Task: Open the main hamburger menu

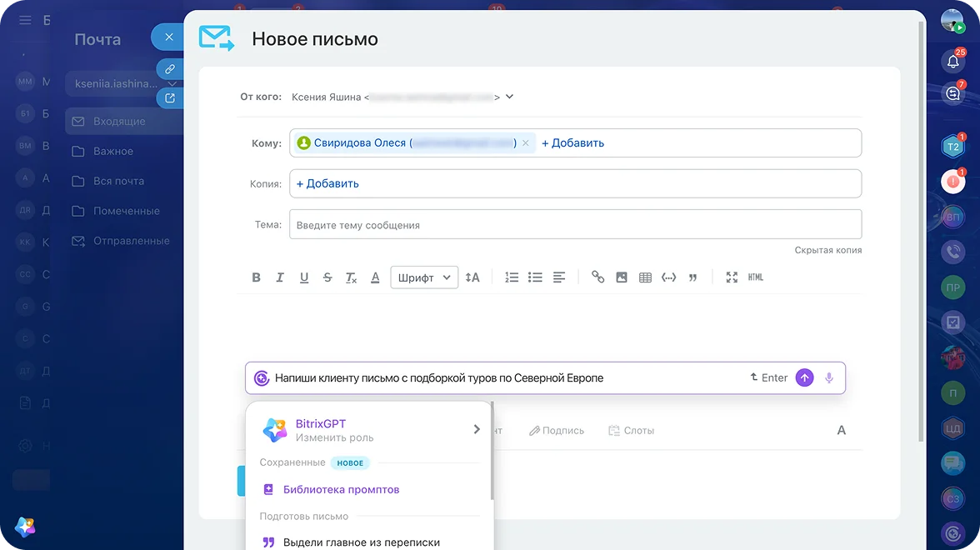Action: tap(25, 20)
